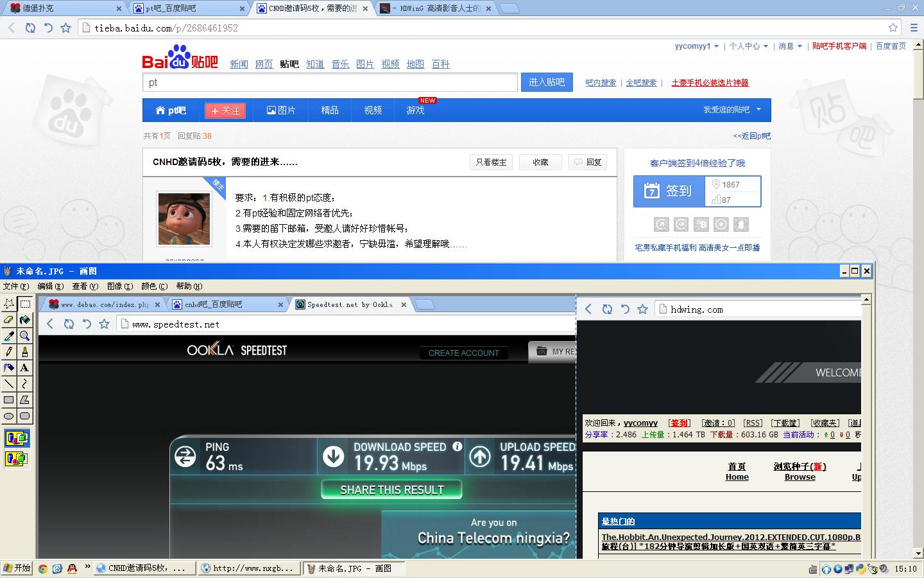Click the 进入贴吧 button

(547, 82)
